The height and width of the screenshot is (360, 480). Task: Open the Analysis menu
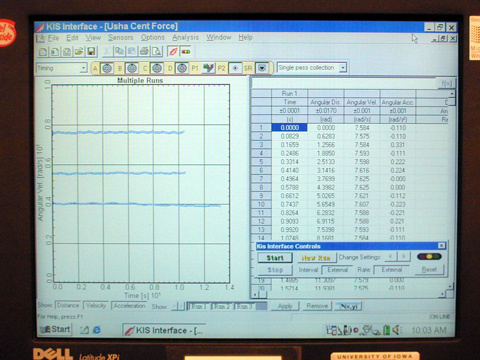[185, 38]
